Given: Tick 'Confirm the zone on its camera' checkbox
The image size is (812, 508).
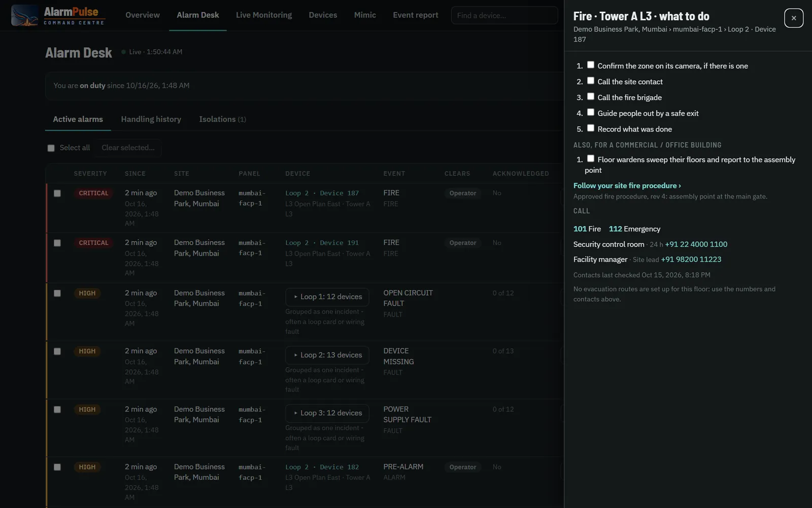Looking at the screenshot, I should [x=591, y=65].
